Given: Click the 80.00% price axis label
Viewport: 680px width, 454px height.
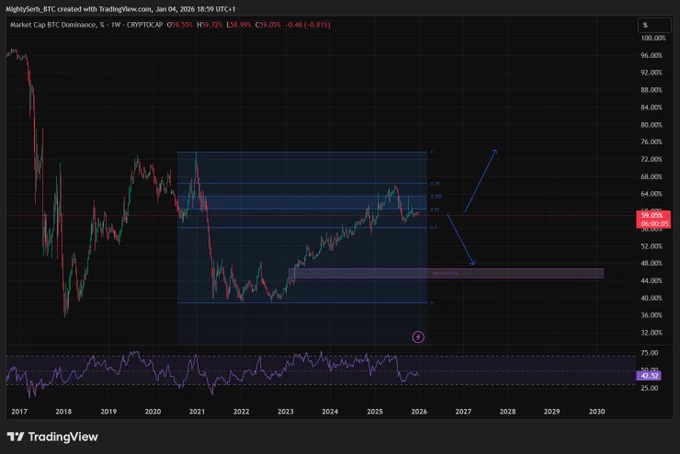Looking at the screenshot, I should [651, 125].
